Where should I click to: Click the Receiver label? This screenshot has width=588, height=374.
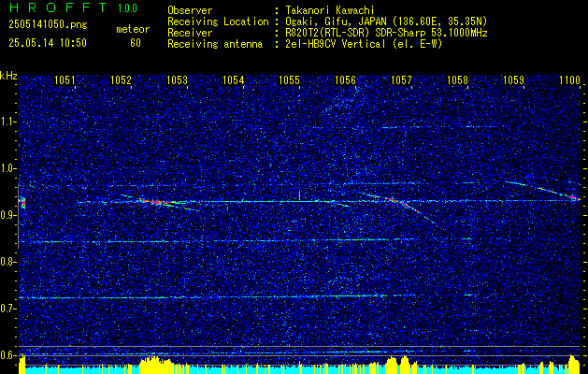pos(190,33)
